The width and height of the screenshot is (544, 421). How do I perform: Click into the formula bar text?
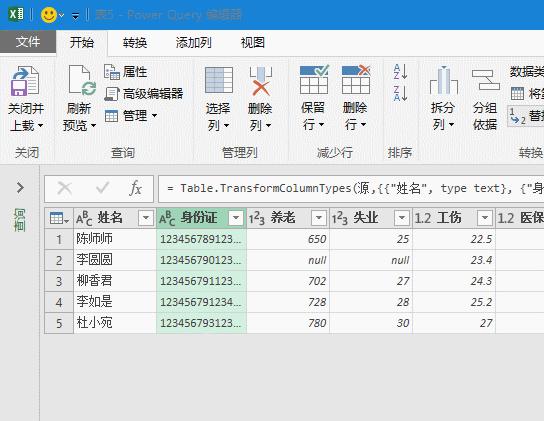point(351,189)
